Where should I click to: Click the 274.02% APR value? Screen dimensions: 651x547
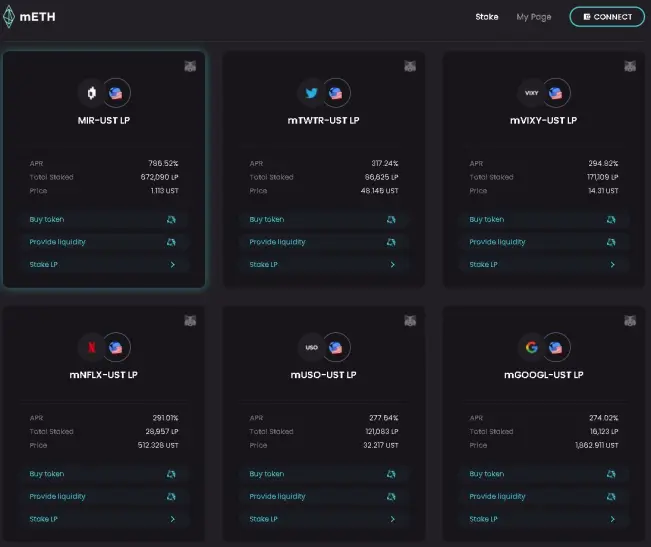pyautogui.click(x=604, y=418)
